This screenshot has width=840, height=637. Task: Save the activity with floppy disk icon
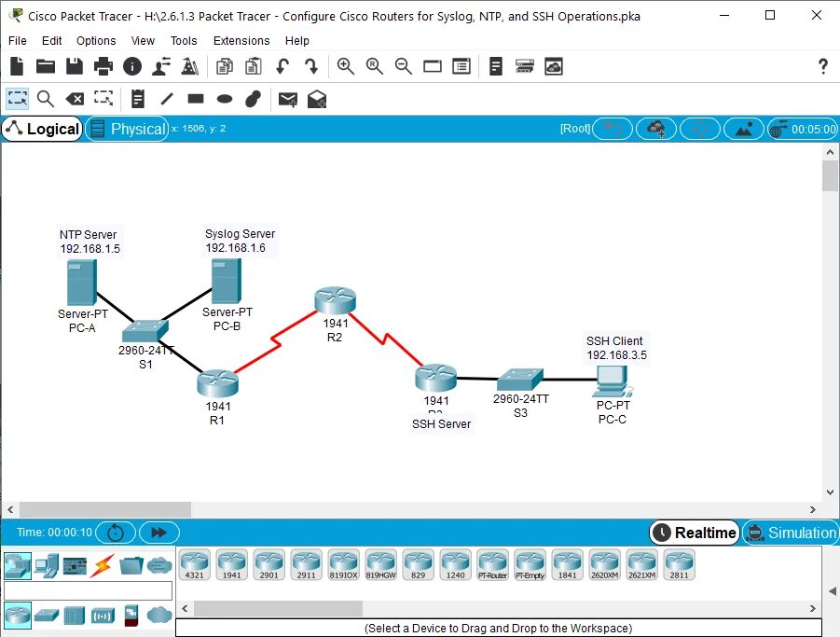coord(75,66)
